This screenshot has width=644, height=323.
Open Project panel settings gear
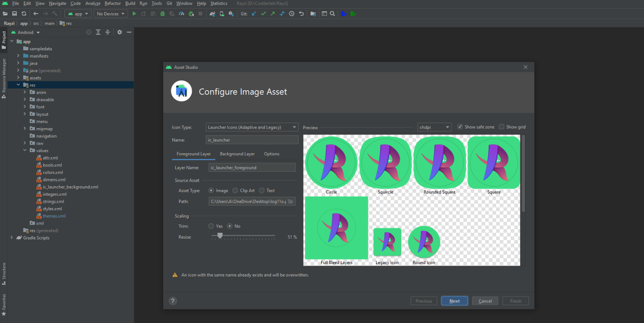[120, 32]
